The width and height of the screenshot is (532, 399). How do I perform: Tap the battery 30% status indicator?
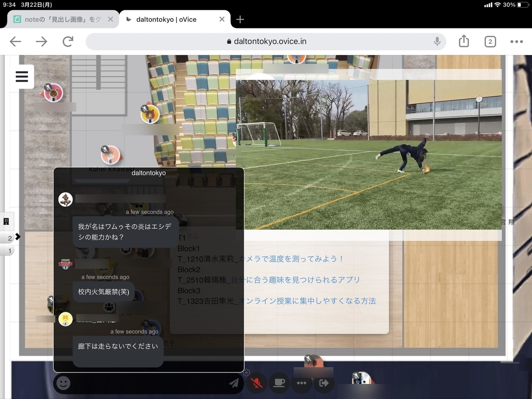(516, 5)
